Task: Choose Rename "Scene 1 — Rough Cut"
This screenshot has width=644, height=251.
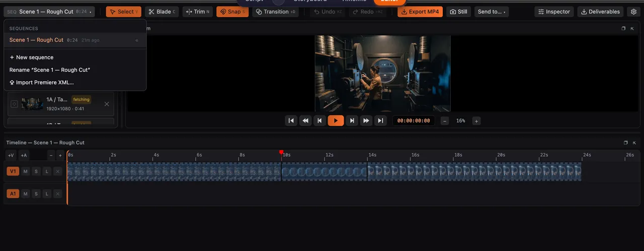Action: (x=75, y=70)
